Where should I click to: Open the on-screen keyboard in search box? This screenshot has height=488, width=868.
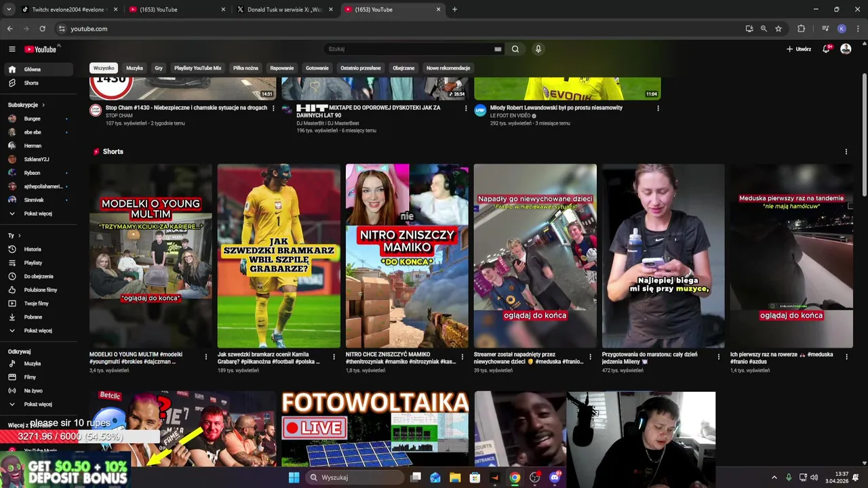tap(498, 49)
